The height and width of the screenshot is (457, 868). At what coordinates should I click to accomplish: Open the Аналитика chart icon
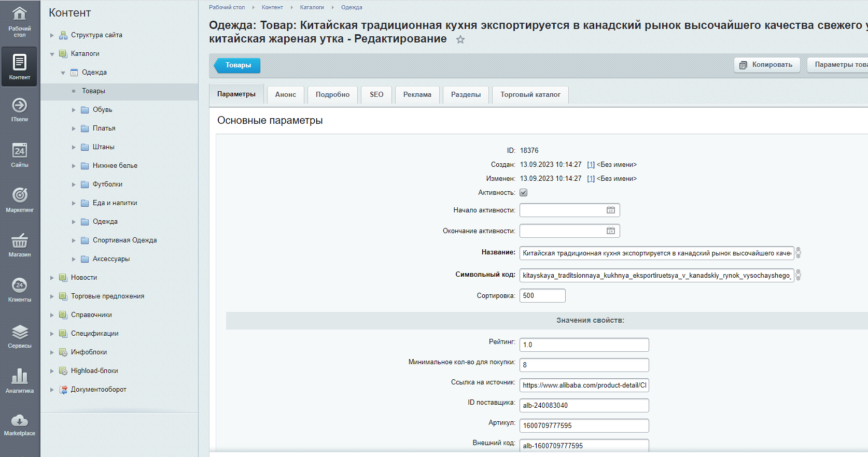click(20, 380)
